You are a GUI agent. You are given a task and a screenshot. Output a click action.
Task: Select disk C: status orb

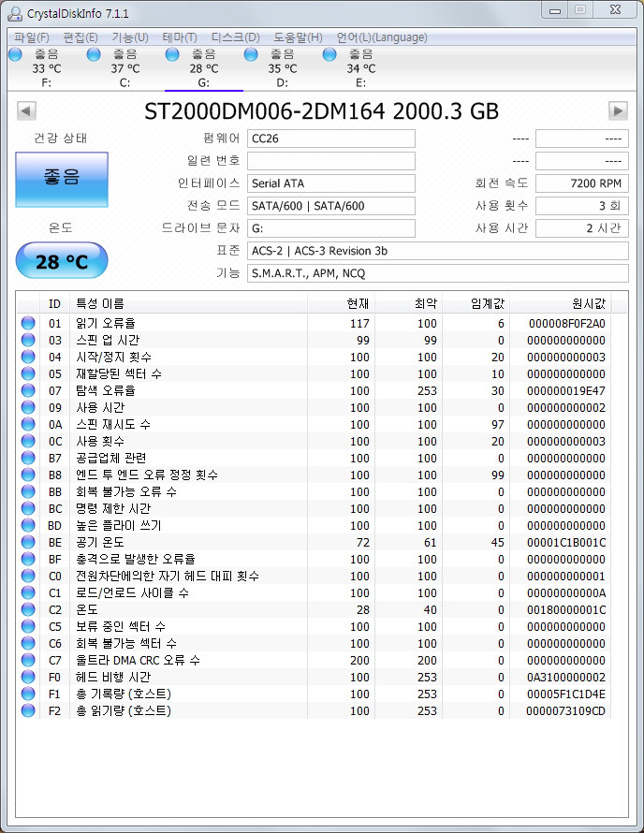[94, 54]
